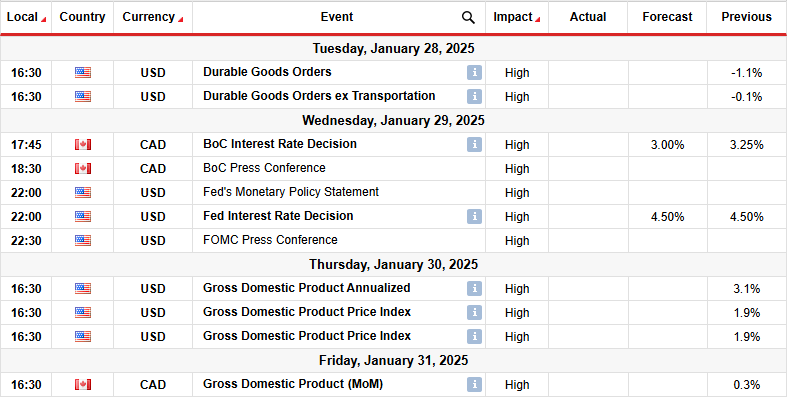Open Gross Domestic Product Annualized event
The image size is (787, 398).
(x=307, y=288)
